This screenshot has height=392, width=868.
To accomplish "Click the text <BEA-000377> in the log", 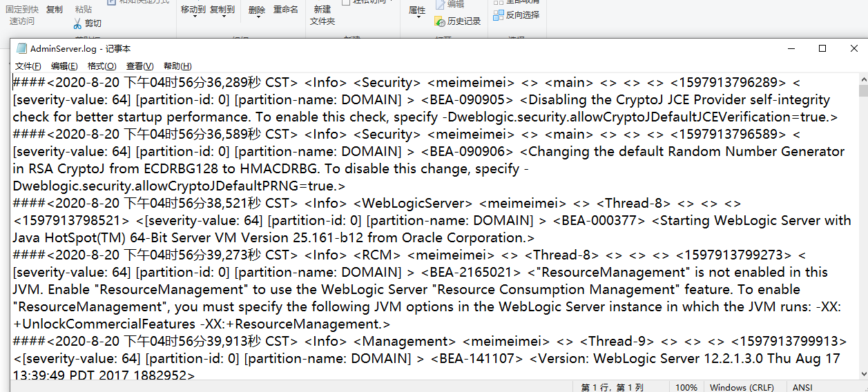I will click(x=599, y=220).
